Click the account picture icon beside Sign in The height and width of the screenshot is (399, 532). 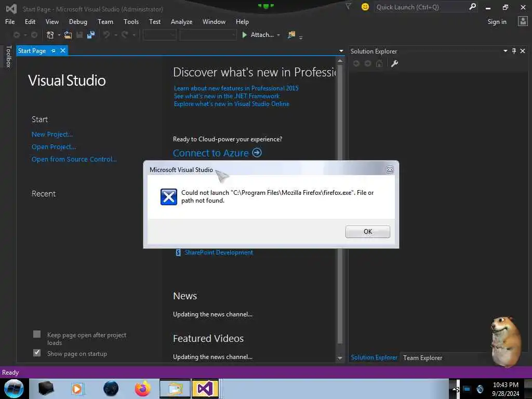[523, 21]
